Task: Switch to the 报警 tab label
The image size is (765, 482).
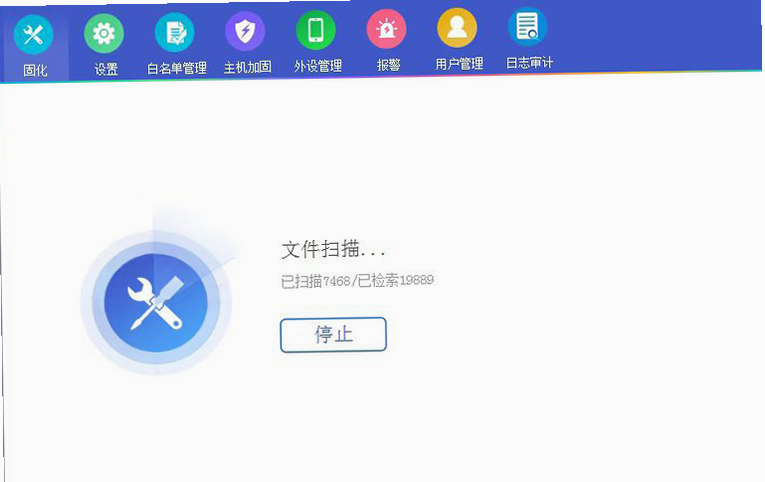Action: (388, 65)
